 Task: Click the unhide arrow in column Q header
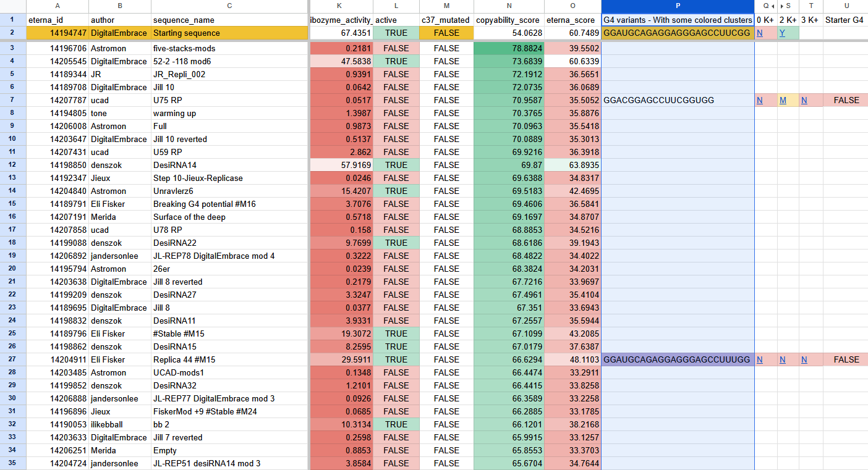[x=773, y=6]
